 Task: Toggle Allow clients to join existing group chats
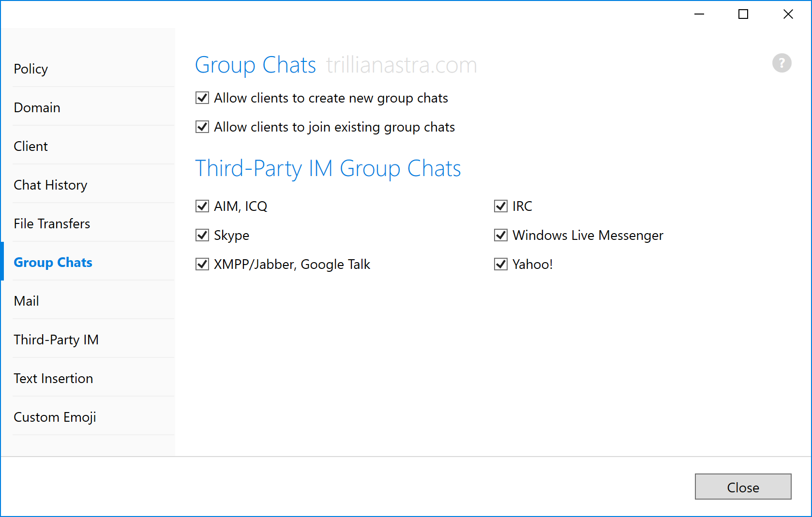pos(202,127)
